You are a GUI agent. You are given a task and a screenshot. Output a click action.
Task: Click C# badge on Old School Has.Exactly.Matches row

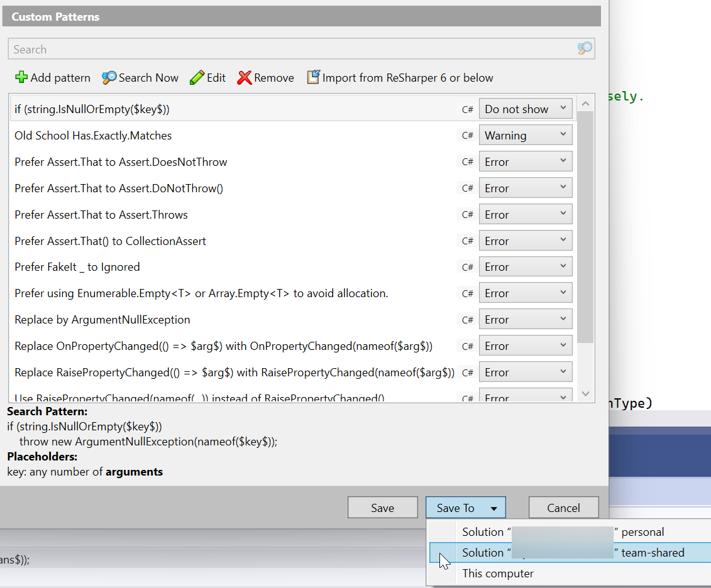[467, 136]
